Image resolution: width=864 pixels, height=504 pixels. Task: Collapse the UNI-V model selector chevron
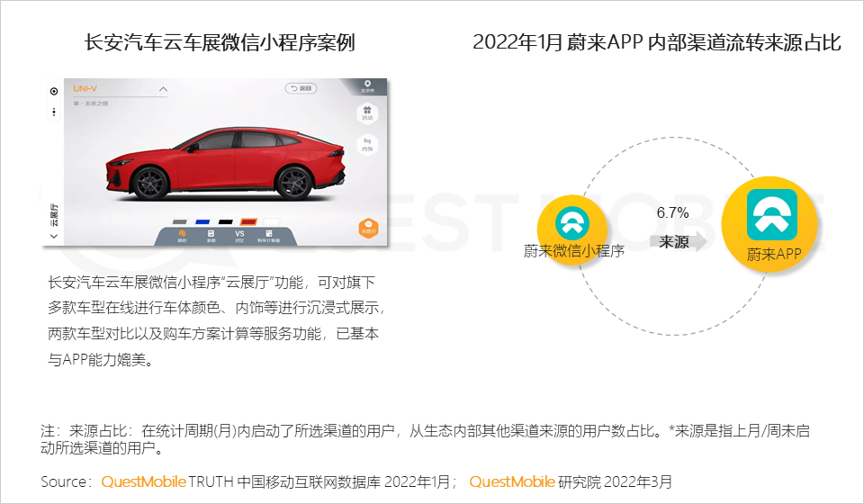click(163, 89)
